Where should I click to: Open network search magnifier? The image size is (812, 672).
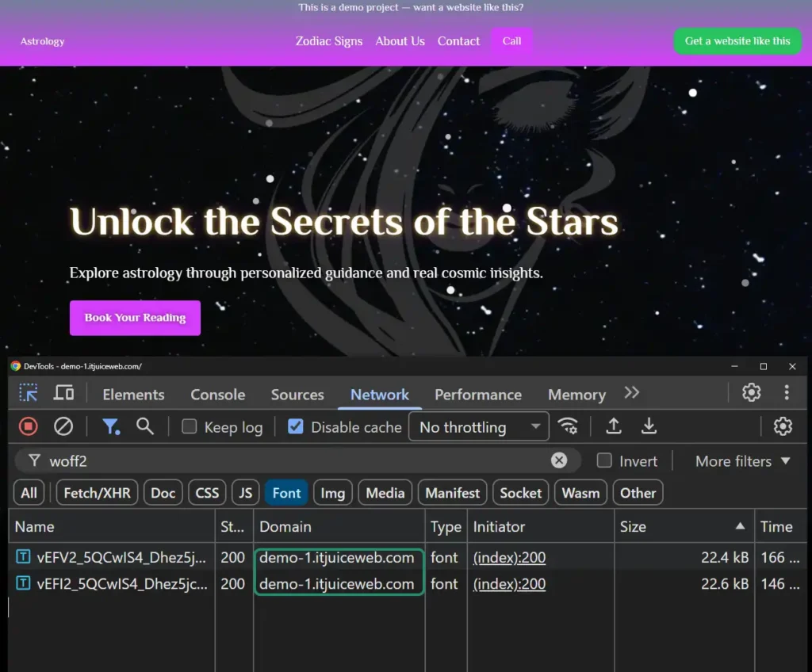tap(145, 426)
